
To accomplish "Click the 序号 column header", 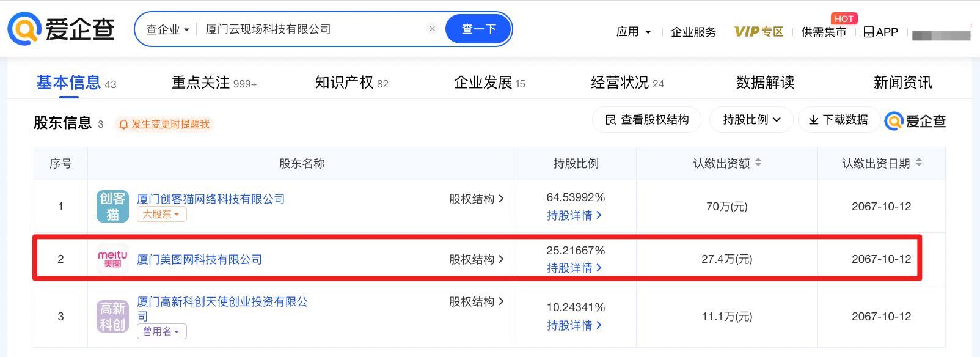I will click(60, 163).
